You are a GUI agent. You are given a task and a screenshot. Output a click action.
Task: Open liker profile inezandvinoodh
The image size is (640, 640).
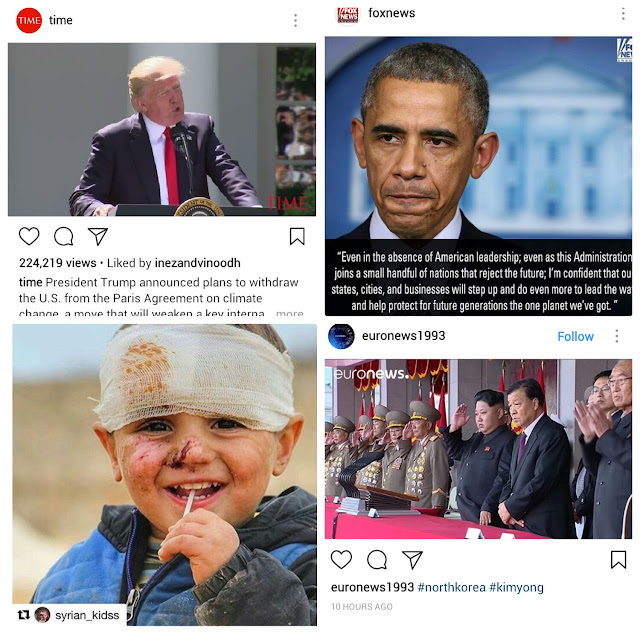(x=198, y=263)
